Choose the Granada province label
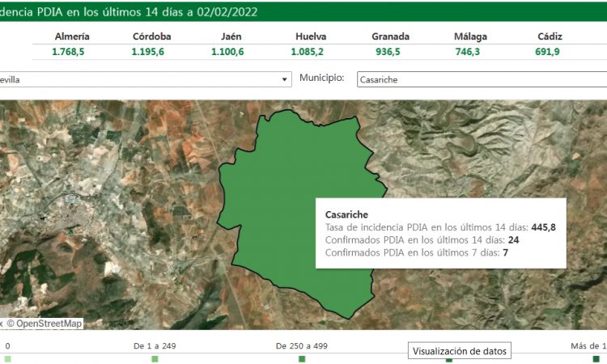Image resolution: width=607 pixels, height=364 pixels. [390, 36]
